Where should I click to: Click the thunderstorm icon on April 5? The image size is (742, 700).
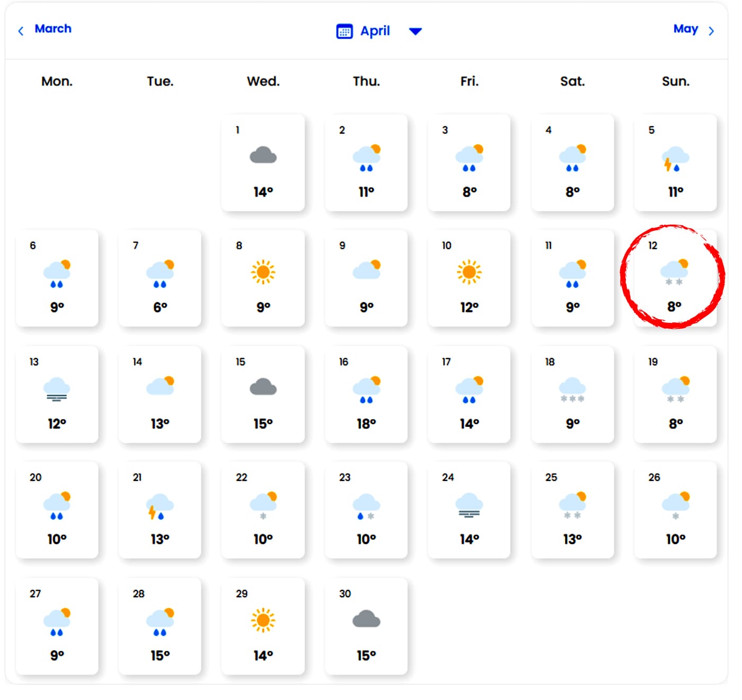click(x=675, y=159)
